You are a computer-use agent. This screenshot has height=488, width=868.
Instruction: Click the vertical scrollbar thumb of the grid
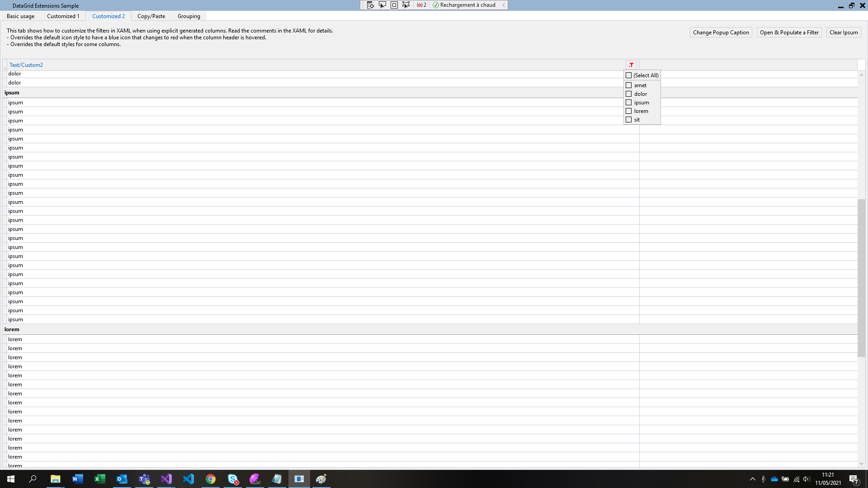pos(861,277)
